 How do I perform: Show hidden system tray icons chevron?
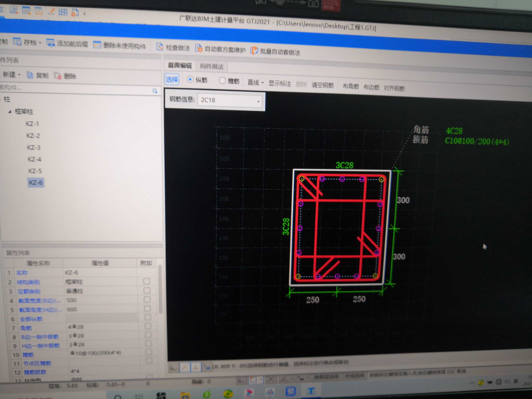click(472, 383)
